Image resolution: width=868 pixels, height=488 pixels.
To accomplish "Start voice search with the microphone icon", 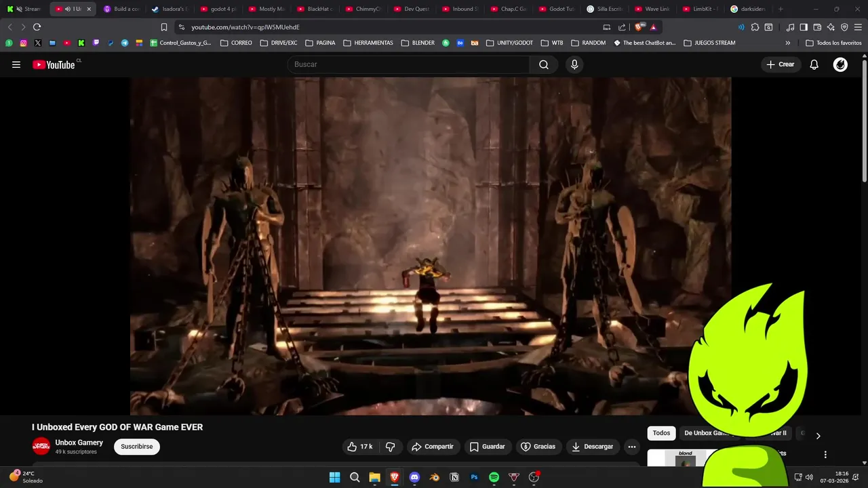I will 574,64.
